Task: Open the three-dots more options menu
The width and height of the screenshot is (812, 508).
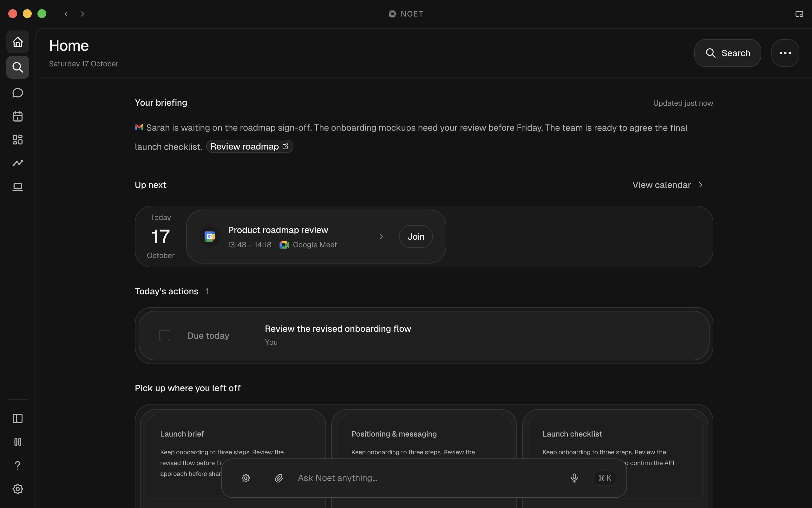Action: click(785, 53)
